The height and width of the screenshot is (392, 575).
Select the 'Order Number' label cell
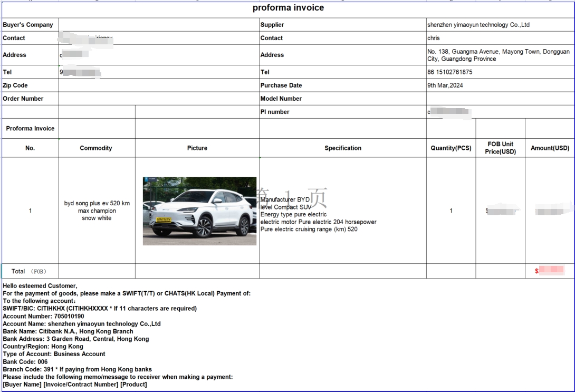[x=30, y=98]
